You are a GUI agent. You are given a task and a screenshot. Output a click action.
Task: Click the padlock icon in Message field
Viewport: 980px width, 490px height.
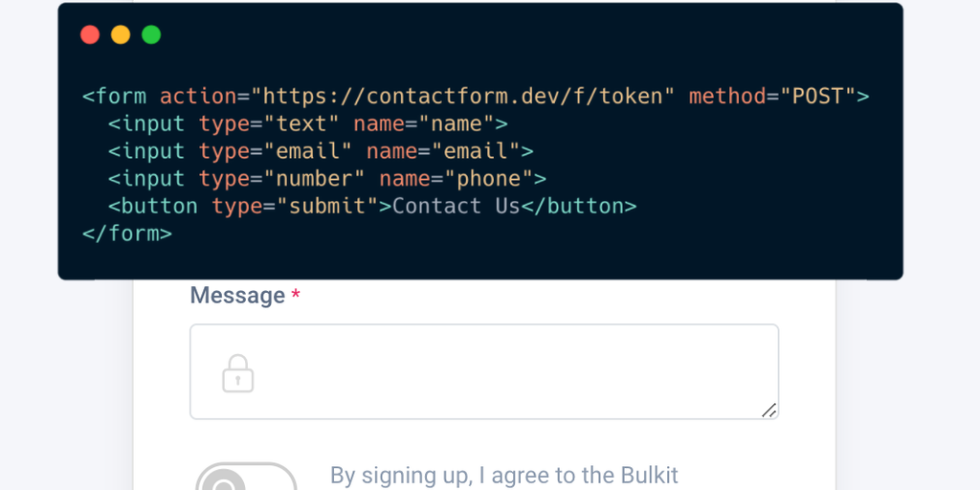pos(237,372)
